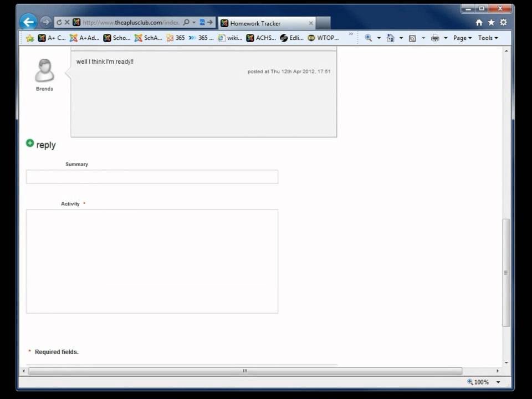Viewport: 532px width, 399px height.
Task: Open the Page menu
Action: 462,38
